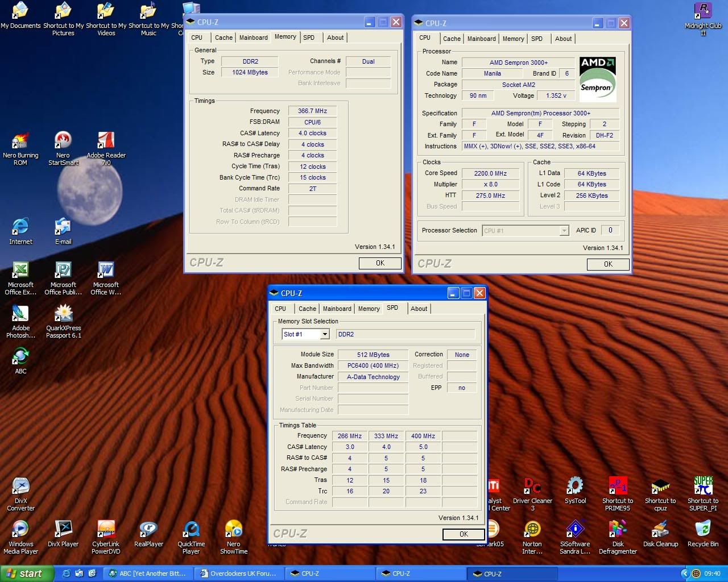Click the Core Speed 2200.0 MHz field
Screen dimensions: 728x582
point(490,173)
